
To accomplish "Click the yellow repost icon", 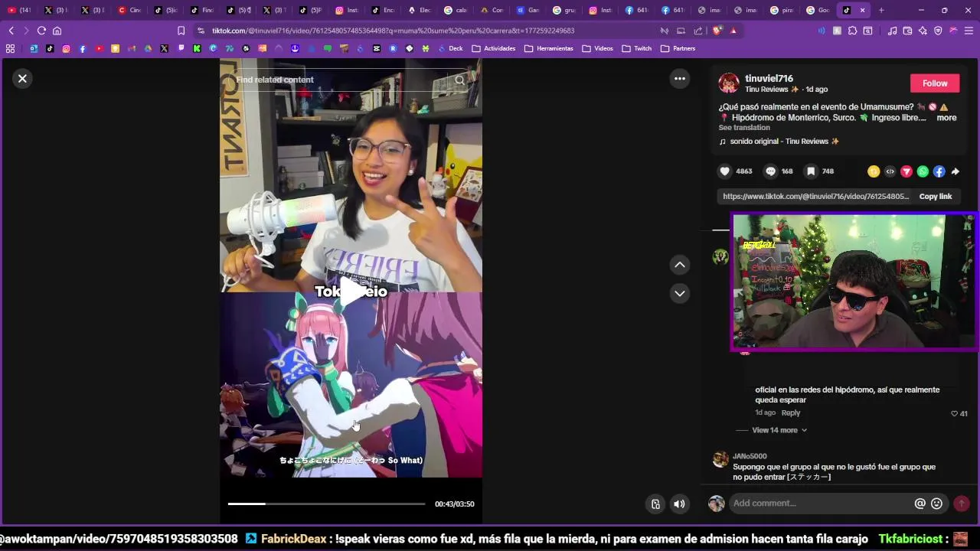I will [x=873, y=171].
